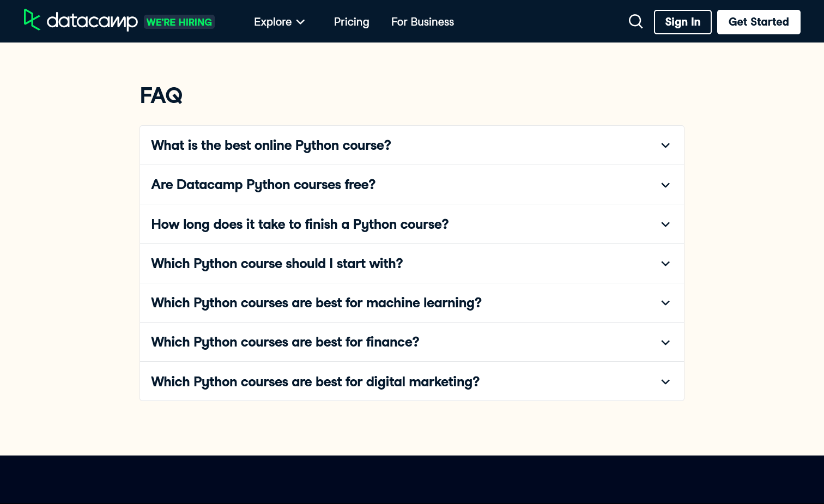Click the 'WE'RE HIRING' badge
The width and height of the screenshot is (824, 504).
click(x=179, y=22)
